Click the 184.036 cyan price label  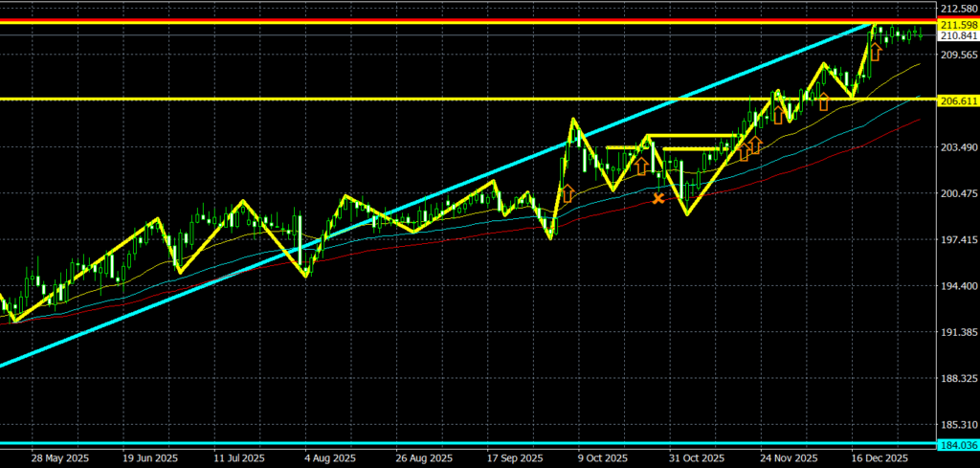958,445
